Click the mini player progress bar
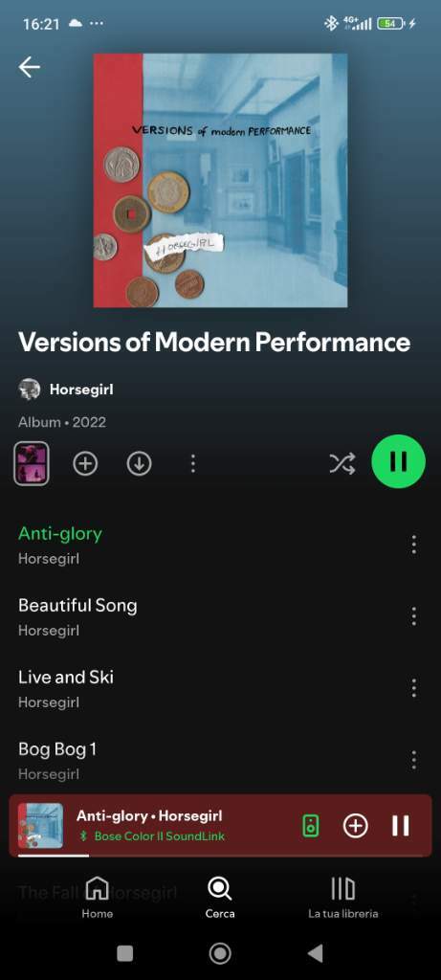Image resolution: width=441 pixels, height=980 pixels. coord(220,855)
